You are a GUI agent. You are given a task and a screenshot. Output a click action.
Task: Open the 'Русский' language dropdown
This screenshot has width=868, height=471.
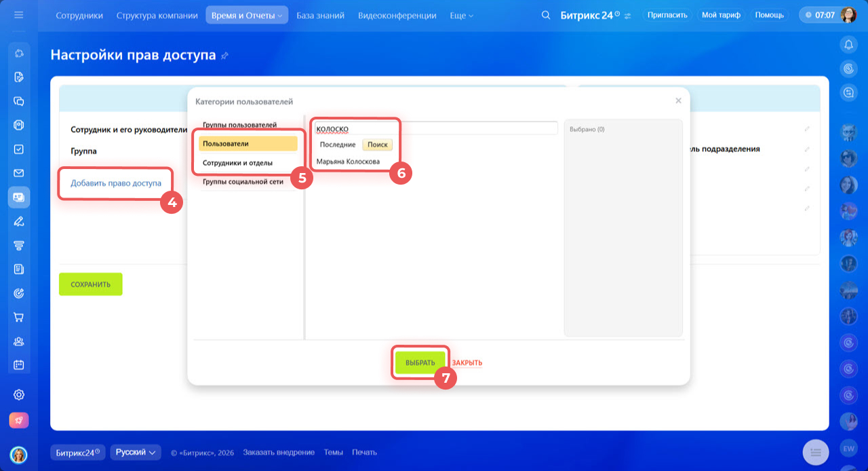pyautogui.click(x=136, y=452)
